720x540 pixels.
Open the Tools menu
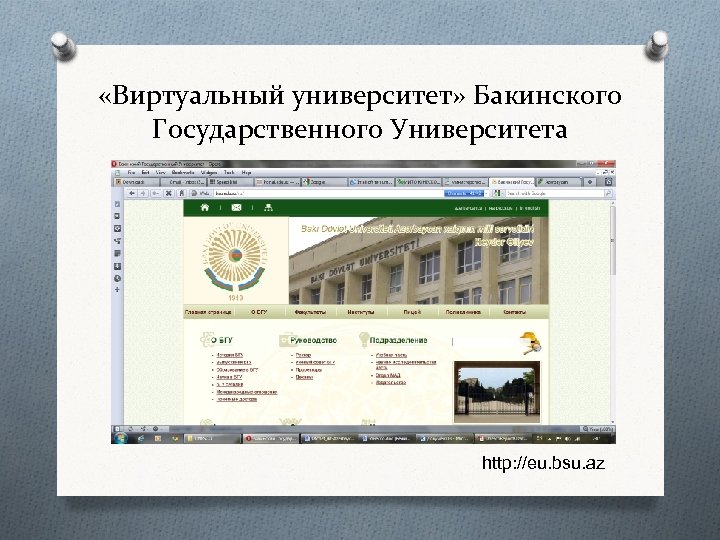(229, 173)
